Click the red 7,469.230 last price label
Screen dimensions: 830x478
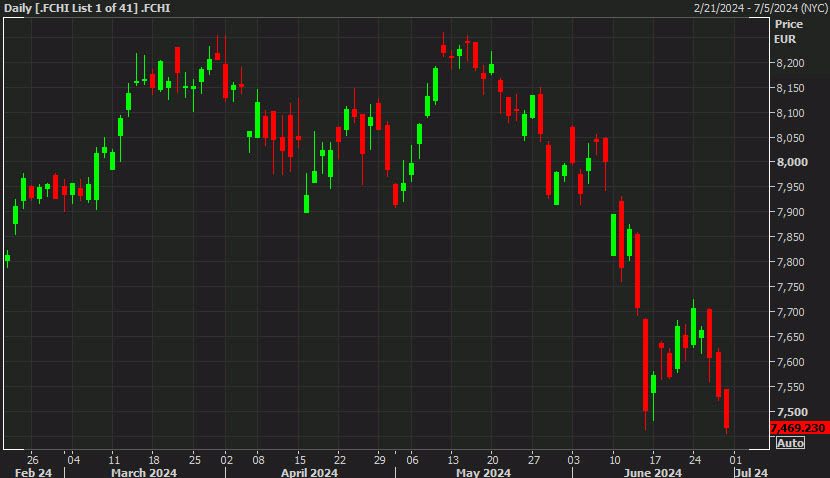pos(799,428)
